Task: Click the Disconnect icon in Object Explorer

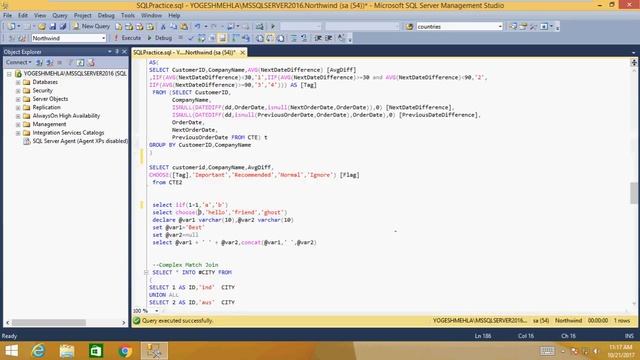Action: pyautogui.click(x=49, y=62)
